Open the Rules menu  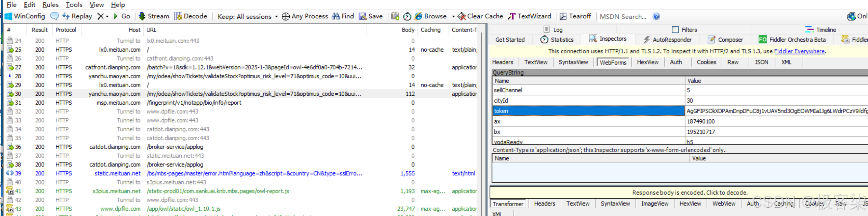51,5
